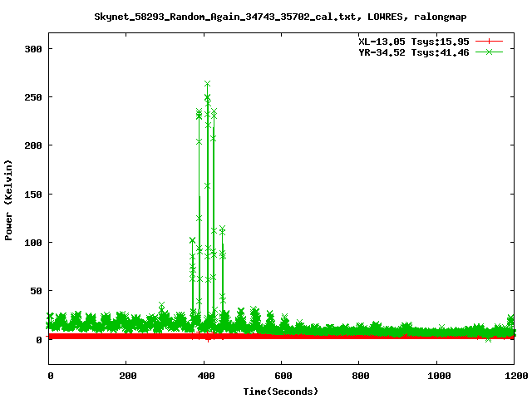Click the 800 x-axis tick label
This screenshot has height=399, width=532.
tap(360, 376)
